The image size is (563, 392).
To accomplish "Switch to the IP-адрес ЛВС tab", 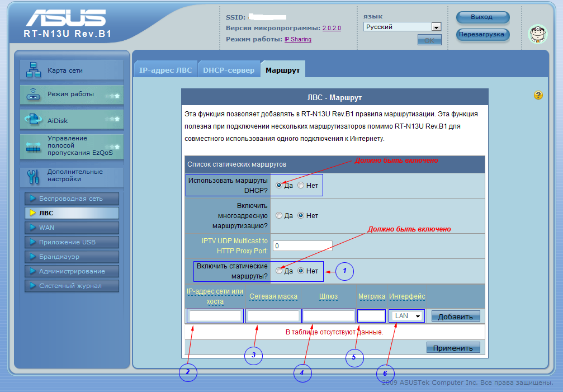I will click(x=165, y=70).
